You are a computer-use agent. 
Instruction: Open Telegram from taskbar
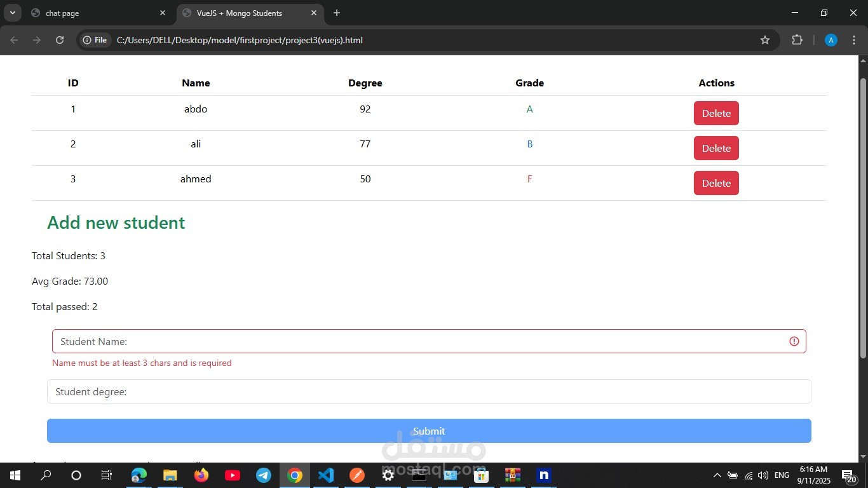[264, 475]
